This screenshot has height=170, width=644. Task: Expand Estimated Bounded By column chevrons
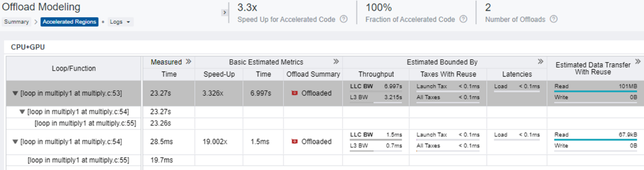[x=540, y=62]
